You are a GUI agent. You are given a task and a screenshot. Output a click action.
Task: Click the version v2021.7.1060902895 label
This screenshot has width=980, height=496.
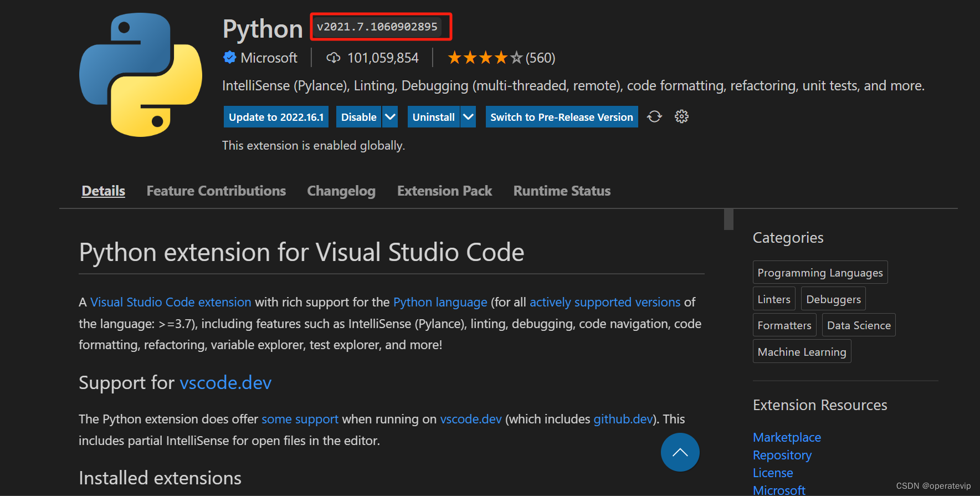377,27
